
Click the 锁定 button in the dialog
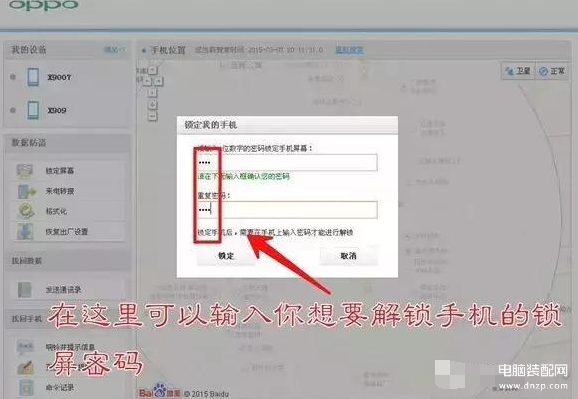(x=226, y=256)
